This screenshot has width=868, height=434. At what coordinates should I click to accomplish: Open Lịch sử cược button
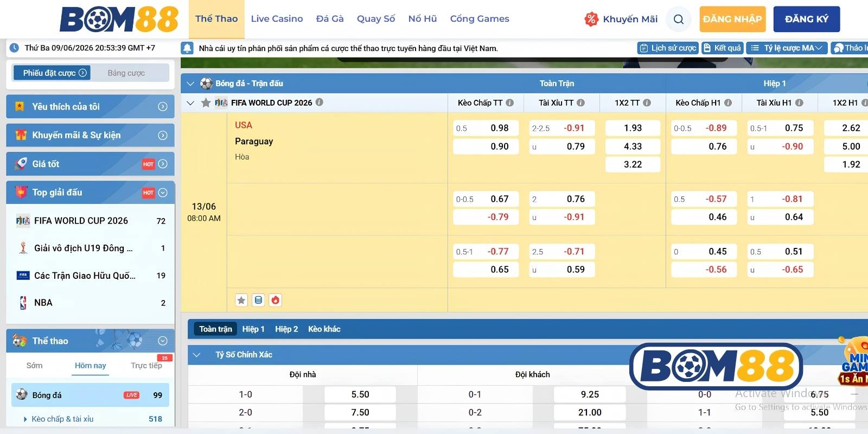coord(668,48)
